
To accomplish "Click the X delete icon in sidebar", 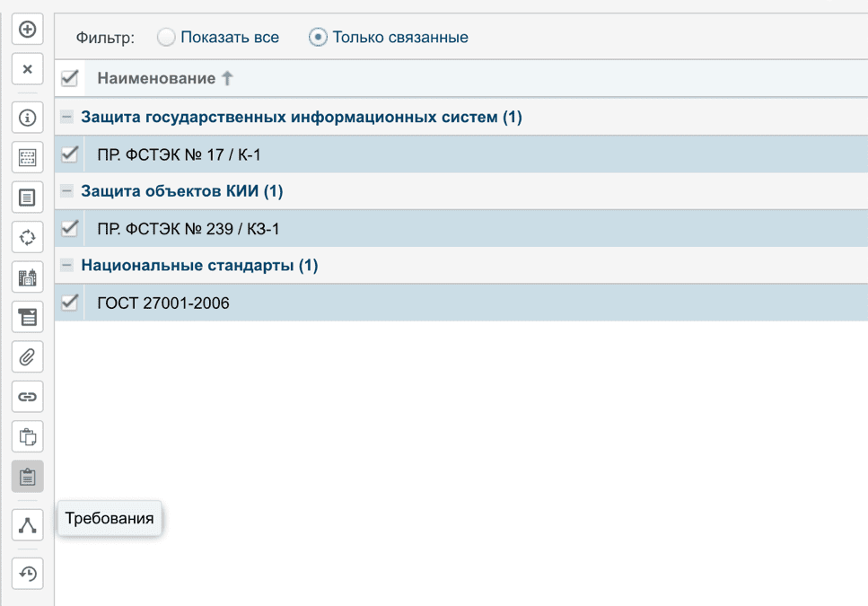I will pyautogui.click(x=27, y=69).
